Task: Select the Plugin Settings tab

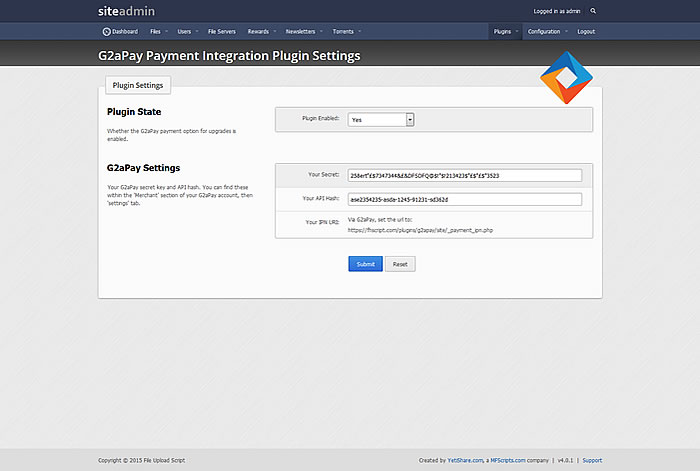Action: click(138, 85)
